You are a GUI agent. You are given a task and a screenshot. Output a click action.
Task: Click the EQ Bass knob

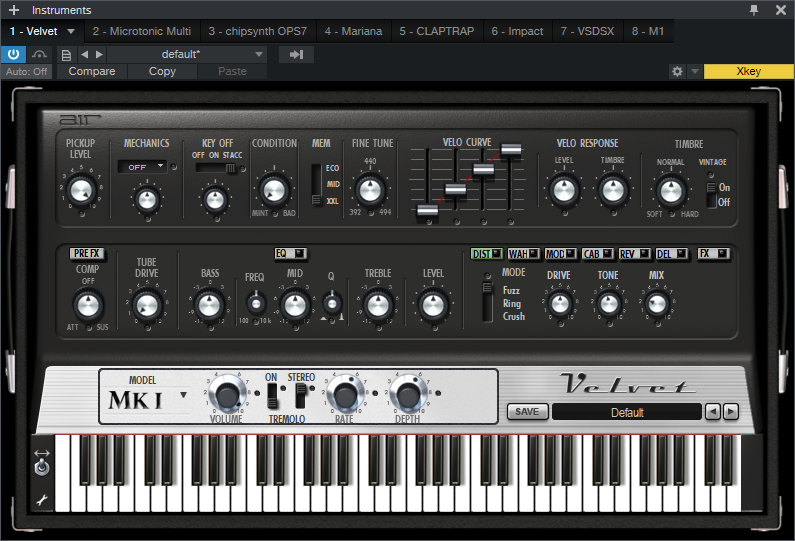[209, 305]
